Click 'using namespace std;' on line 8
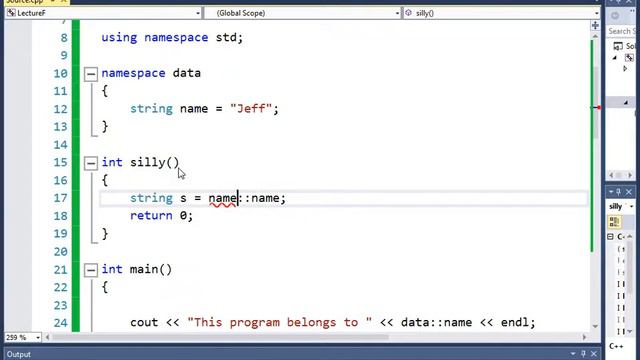 click(172, 38)
